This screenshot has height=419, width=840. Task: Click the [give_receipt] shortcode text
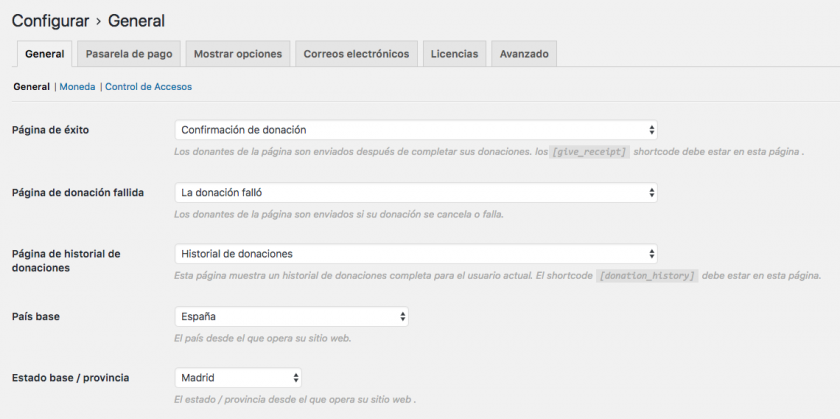tap(590, 152)
